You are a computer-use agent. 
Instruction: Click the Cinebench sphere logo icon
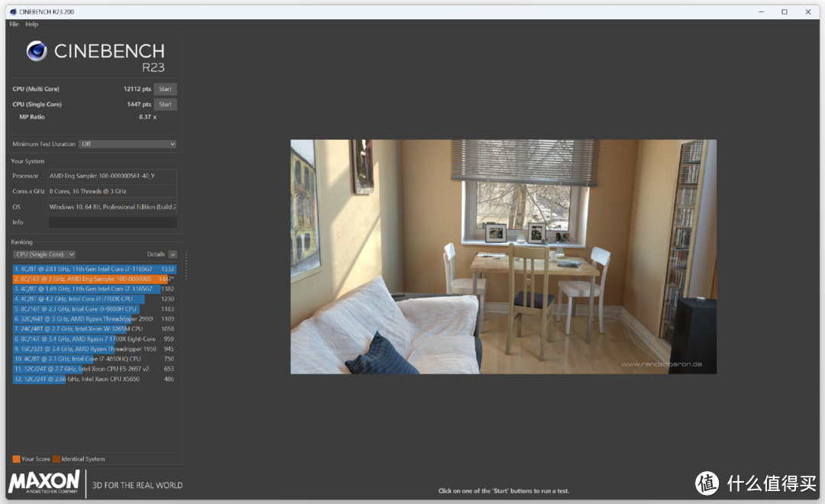[37, 51]
